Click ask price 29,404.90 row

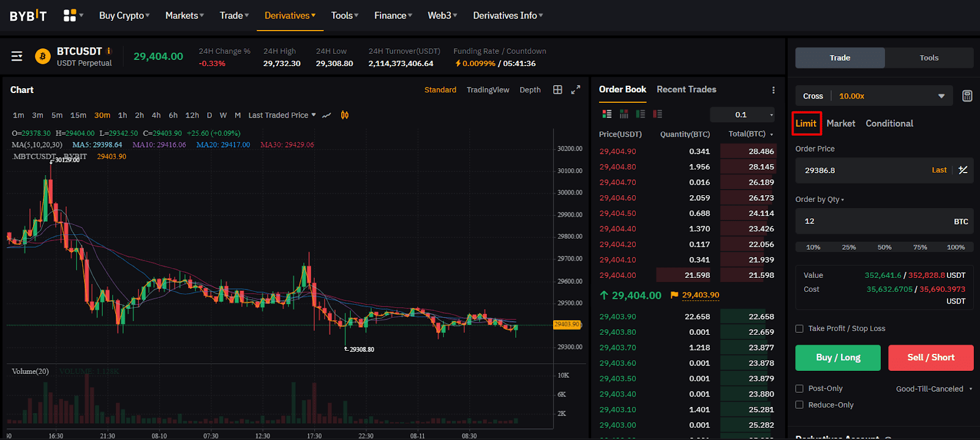pos(687,151)
